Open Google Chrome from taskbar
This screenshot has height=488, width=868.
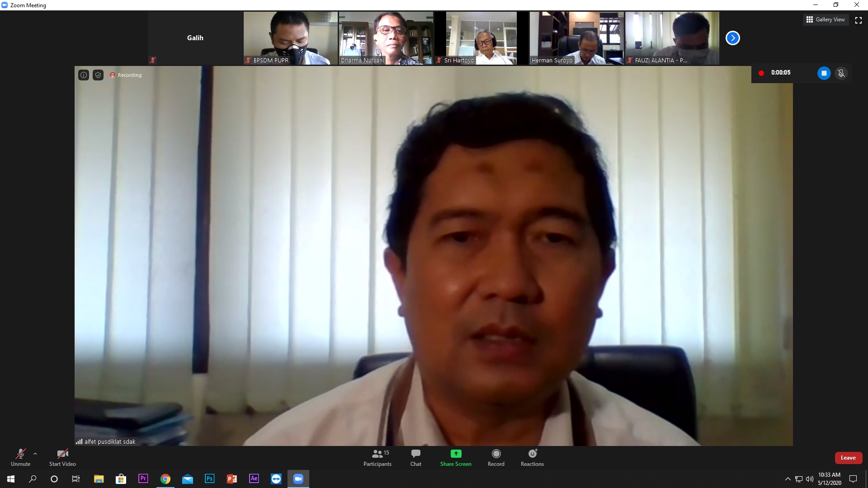click(165, 479)
